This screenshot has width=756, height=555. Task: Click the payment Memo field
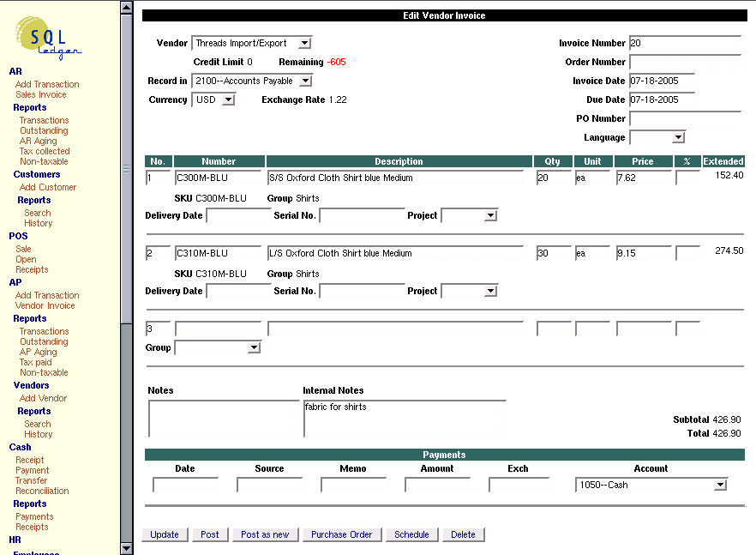(x=353, y=485)
